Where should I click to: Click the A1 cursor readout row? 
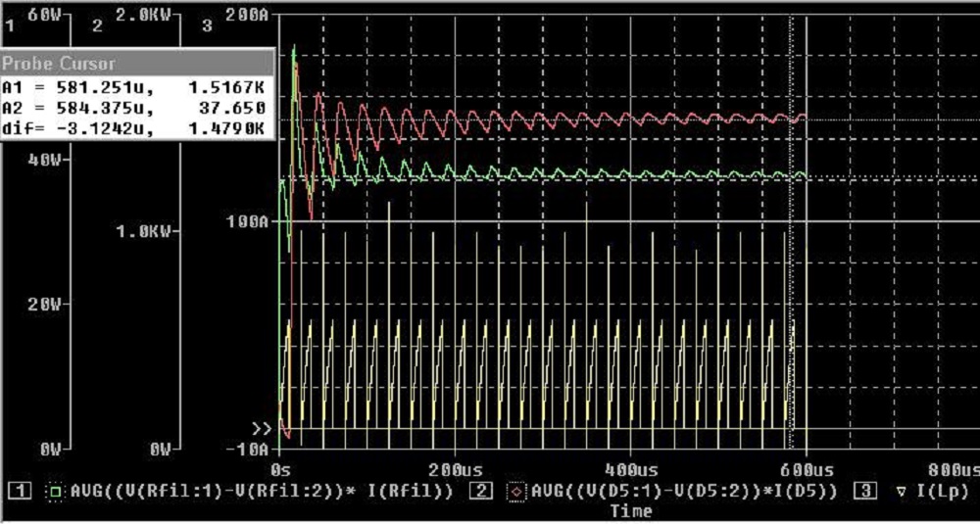click(133, 86)
